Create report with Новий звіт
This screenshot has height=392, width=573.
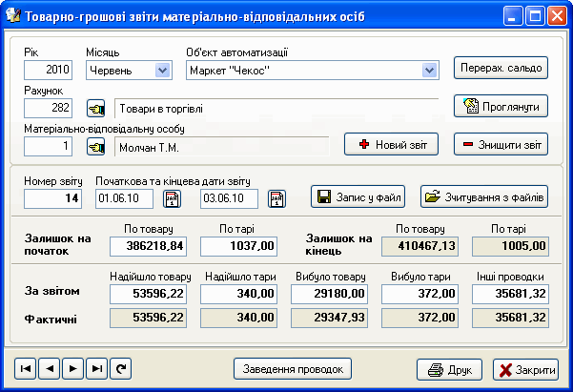(391, 144)
